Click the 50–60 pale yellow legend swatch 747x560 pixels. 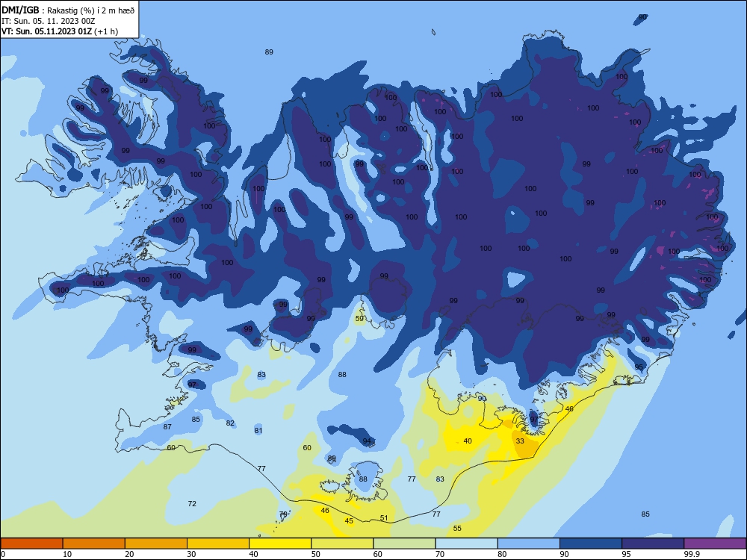342,544
